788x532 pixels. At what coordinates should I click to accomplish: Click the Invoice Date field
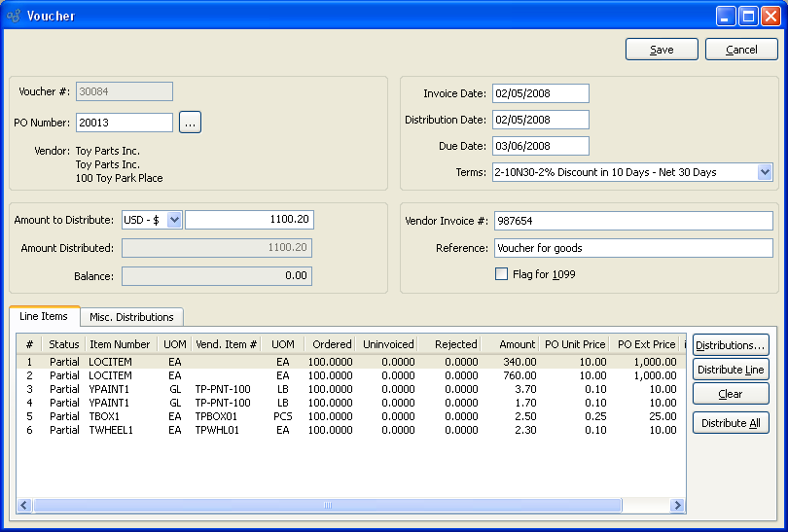(x=540, y=93)
